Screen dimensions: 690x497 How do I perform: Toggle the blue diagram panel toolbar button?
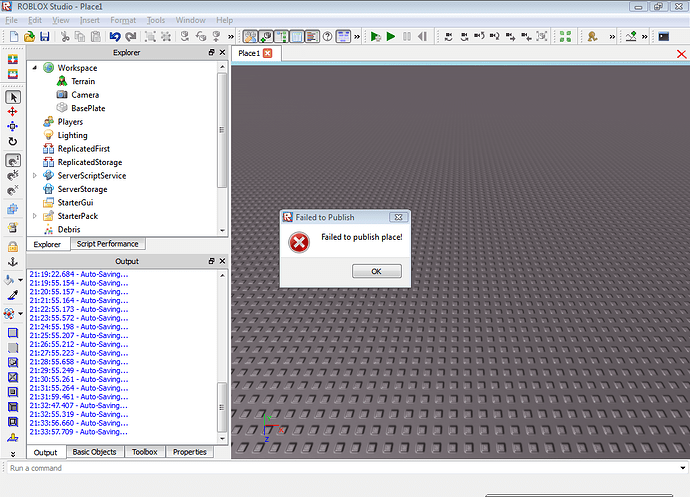pyautogui.click(x=343, y=37)
